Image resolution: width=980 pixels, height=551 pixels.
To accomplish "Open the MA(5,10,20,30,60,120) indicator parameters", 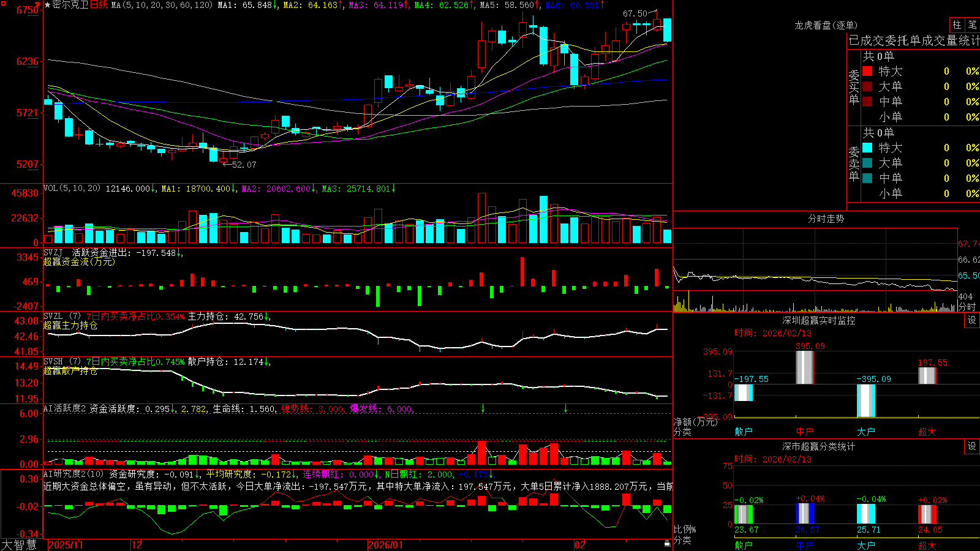I will 162,5.
